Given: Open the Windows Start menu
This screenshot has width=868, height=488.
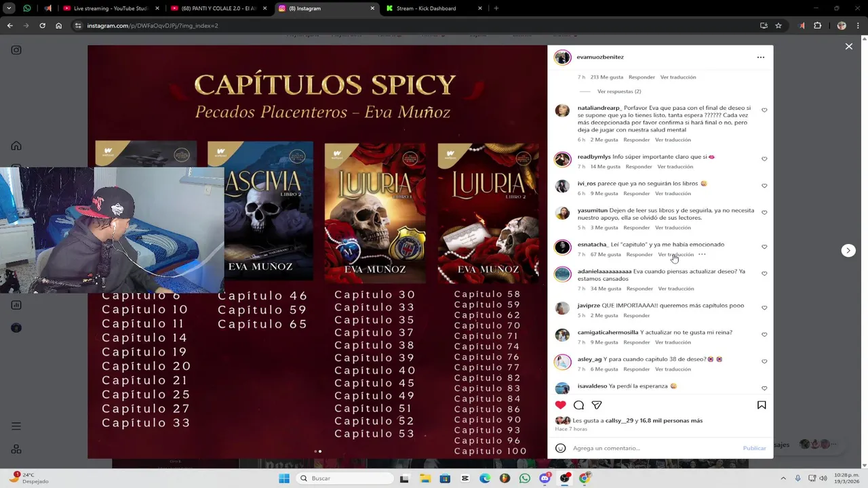Looking at the screenshot, I should point(284,479).
